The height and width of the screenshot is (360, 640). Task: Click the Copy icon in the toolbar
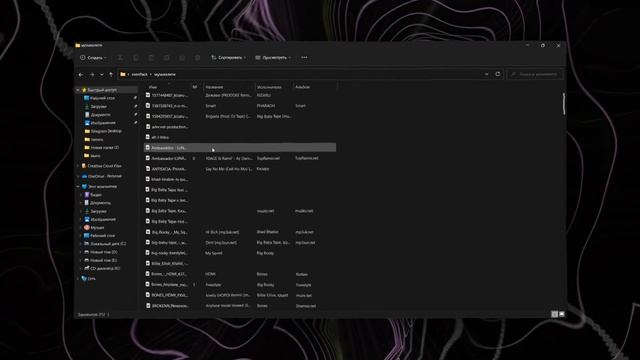(x=136, y=58)
